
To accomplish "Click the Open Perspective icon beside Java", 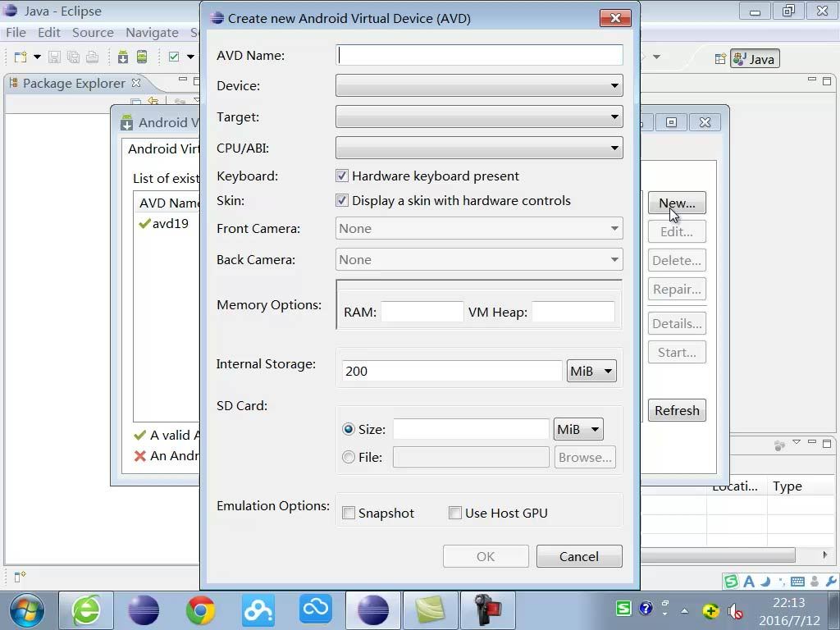I will click(x=720, y=59).
